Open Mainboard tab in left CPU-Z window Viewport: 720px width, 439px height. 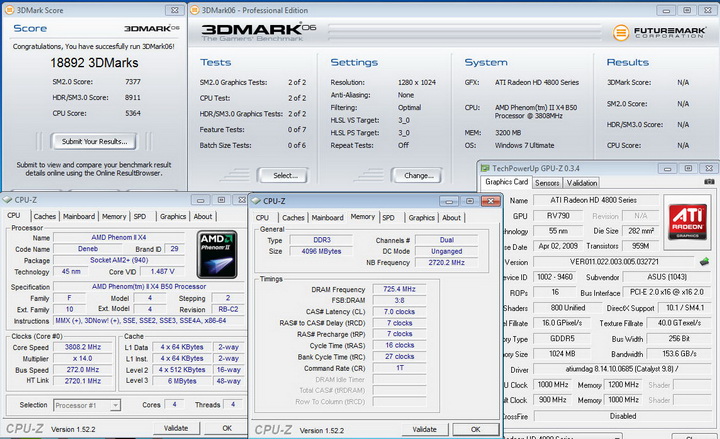(79, 216)
